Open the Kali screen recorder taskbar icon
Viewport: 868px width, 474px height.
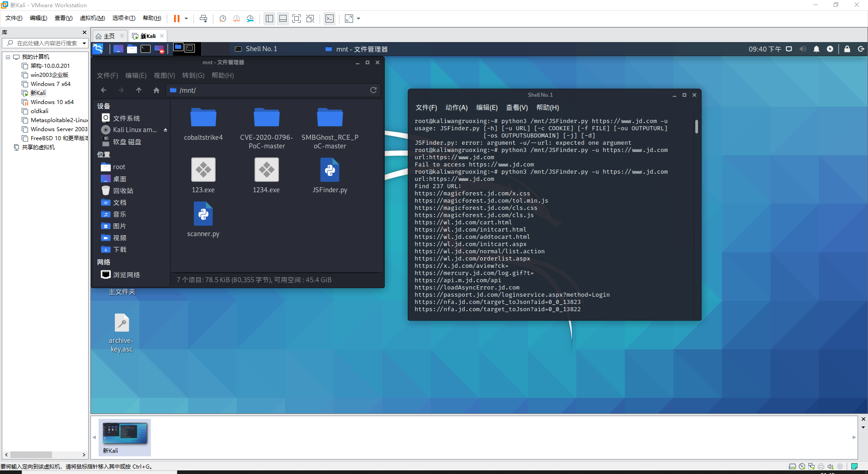(159, 48)
